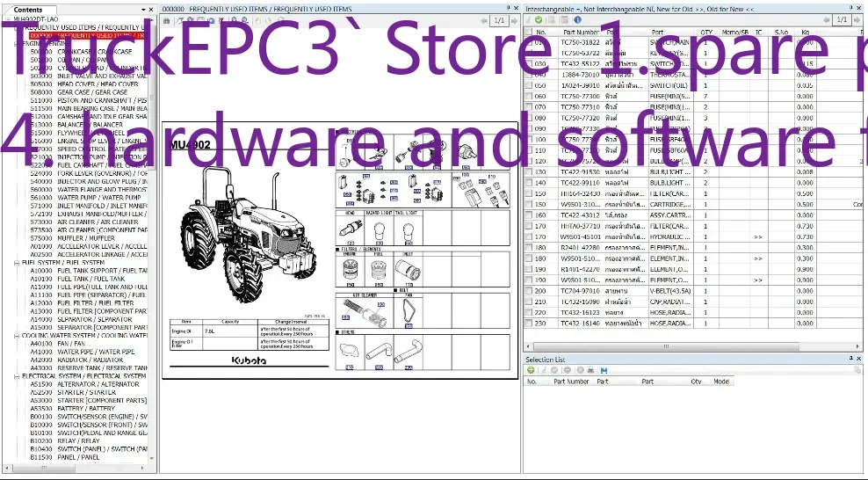Print the Selection List
The image size is (868, 480).
click(590, 370)
